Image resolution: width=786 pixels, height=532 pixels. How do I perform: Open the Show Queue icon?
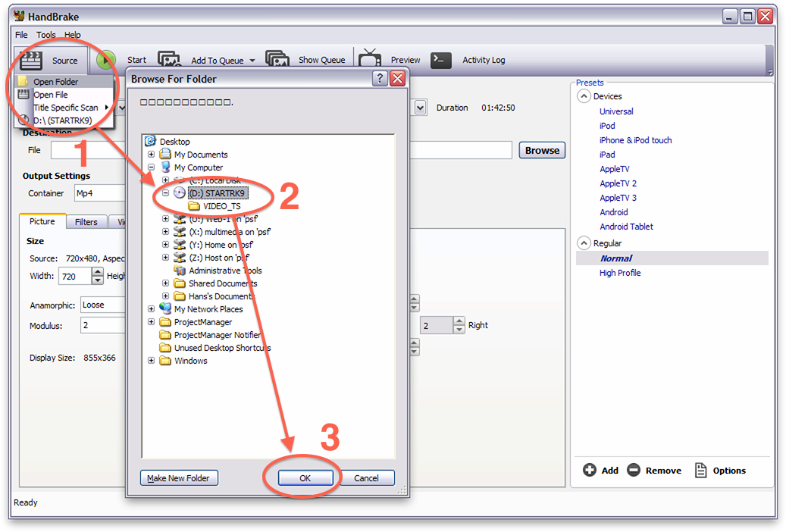coord(277,60)
